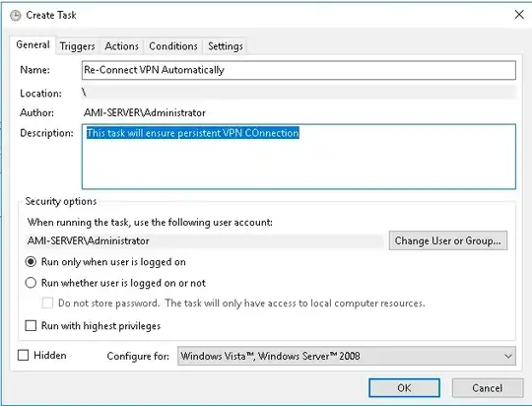
Task: Click Change User or Group button
Action: coord(448,240)
